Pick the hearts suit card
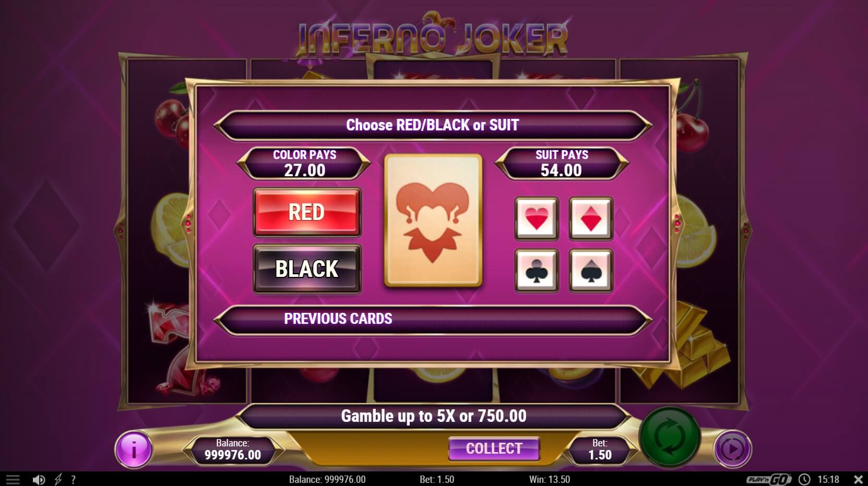Screen dimensions: 868x486 click(x=537, y=218)
